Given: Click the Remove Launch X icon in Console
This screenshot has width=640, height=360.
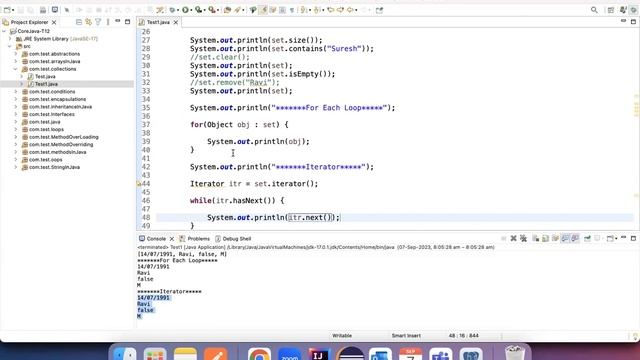Looking at the screenshot, I should (x=513, y=238).
